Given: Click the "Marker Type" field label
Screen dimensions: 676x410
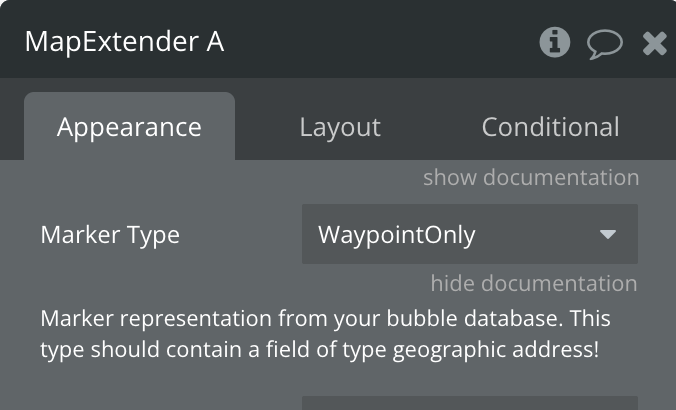Looking at the screenshot, I should [110, 235].
